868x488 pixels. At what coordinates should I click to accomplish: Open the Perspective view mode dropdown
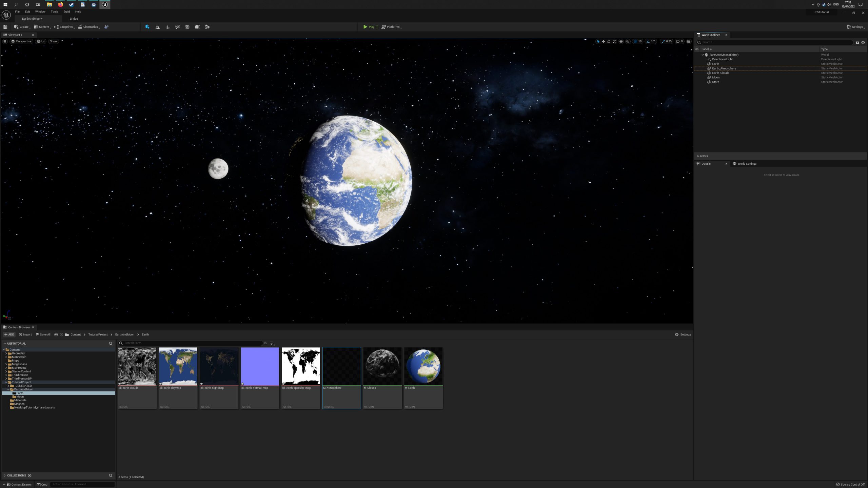point(21,41)
